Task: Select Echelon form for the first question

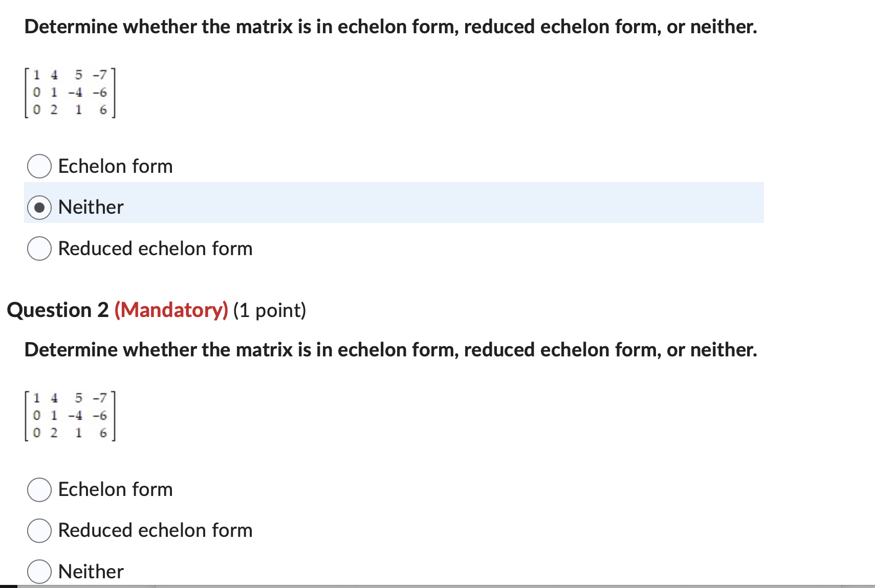Action: [x=39, y=166]
